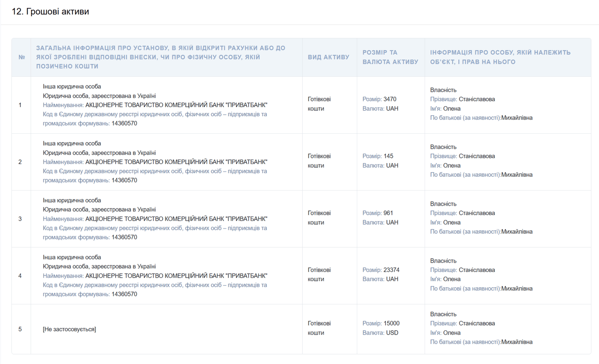This screenshot has height=364, width=599.
Task: Click the amount 23374 value
Action: pyautogui.click(x=391, y=270)
